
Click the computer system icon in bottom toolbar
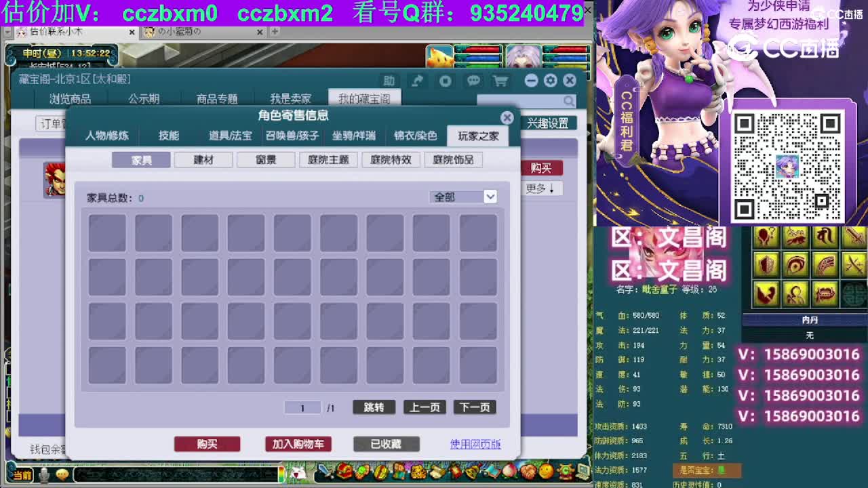pyautogui.click(x=582, y=470)
